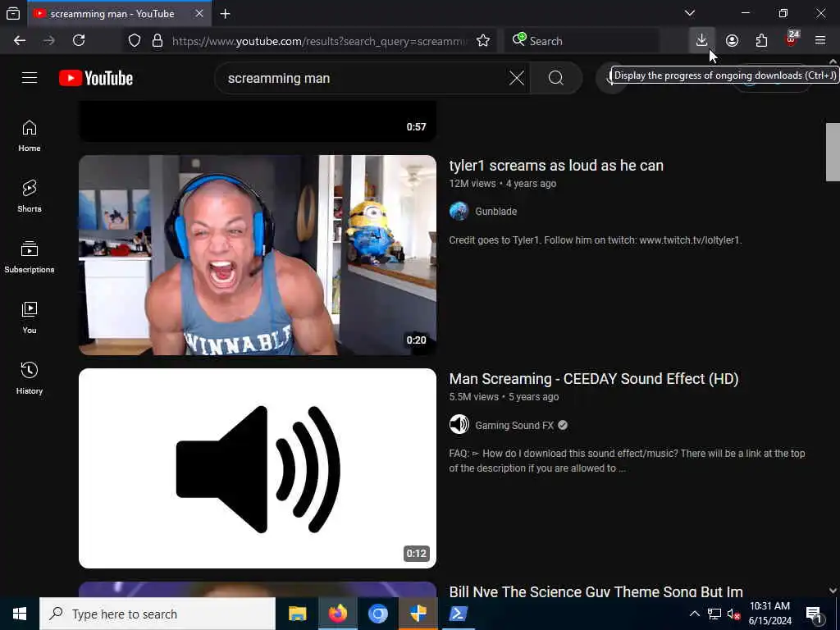Clear the YouTube search query with X
840x630 pixels.
pyautogui.click(x=517, y=78)
